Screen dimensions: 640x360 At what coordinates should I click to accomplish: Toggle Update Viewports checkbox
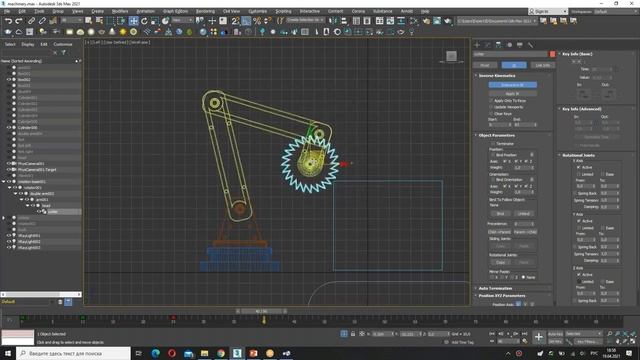click(x=491, y=107)
